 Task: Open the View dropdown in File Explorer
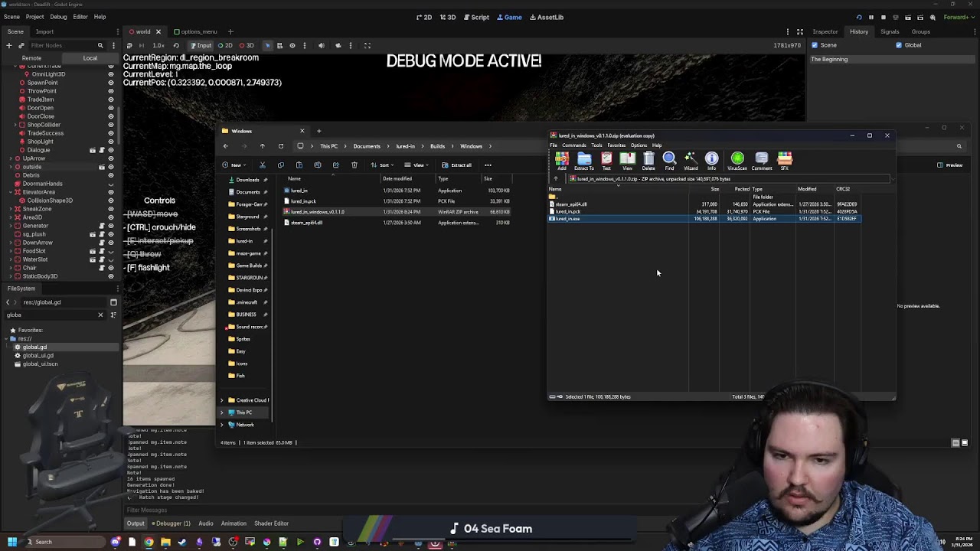[x=416, y=165]
